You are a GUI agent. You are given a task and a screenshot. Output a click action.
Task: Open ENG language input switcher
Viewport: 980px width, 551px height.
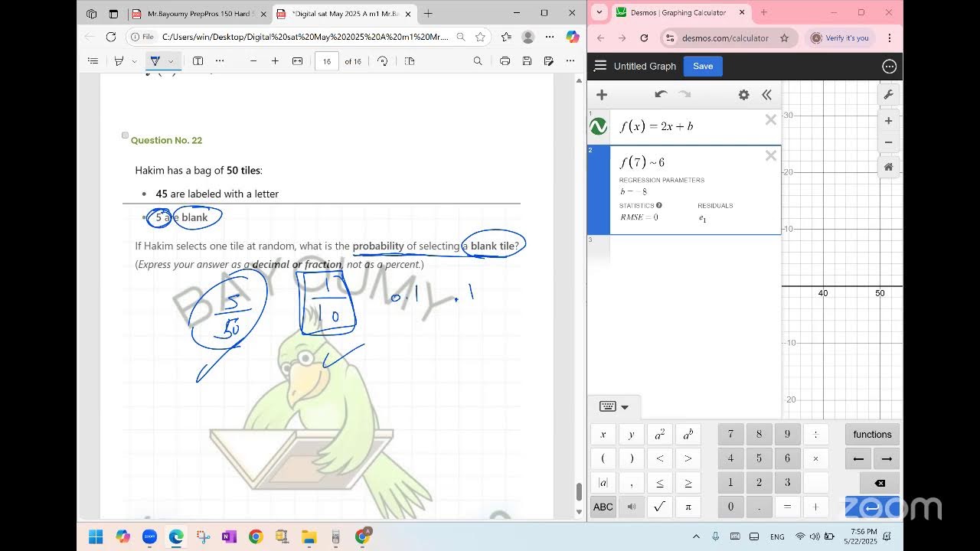[777, 536]
